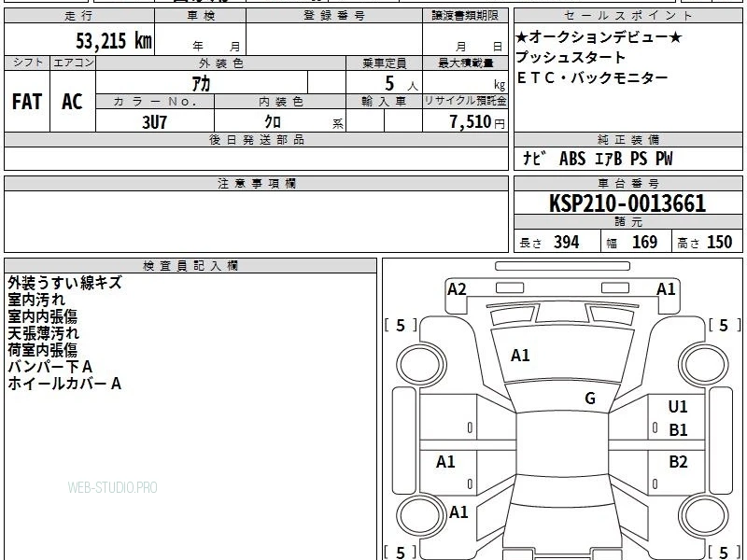Click the AC air conditioning value
Image resolution: width=747 pixels, height=560 pixels.
pos(73,102)
